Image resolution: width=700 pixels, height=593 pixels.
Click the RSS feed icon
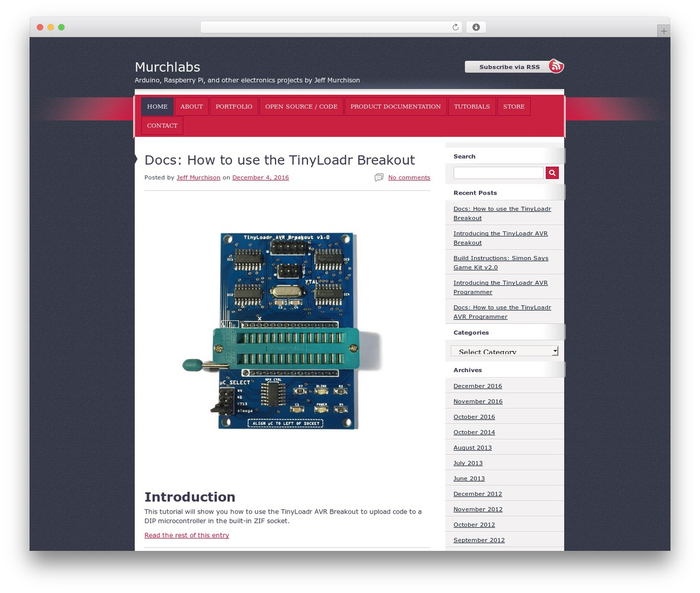[x=556, y=66]
